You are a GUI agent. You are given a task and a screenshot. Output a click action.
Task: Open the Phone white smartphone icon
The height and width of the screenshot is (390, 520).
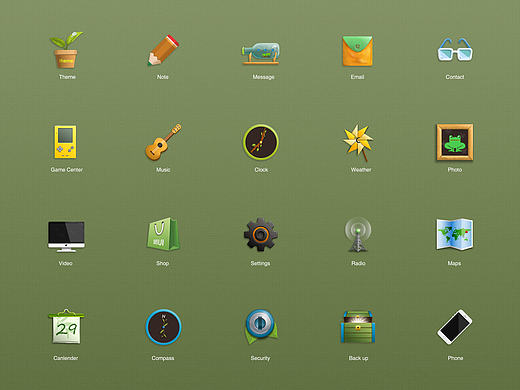click(455, 327)
